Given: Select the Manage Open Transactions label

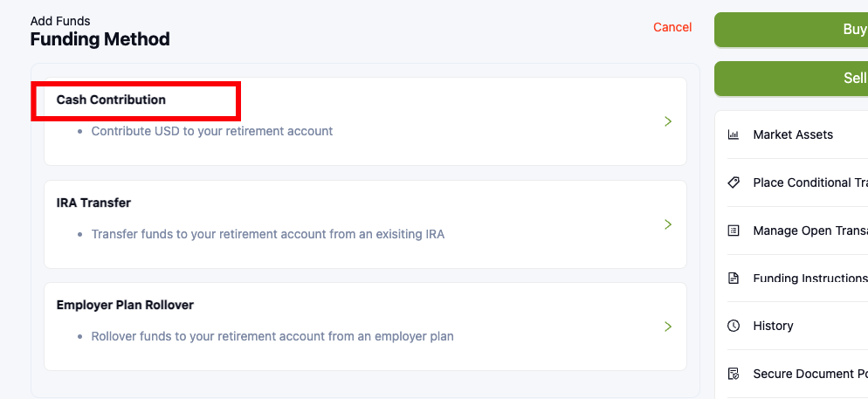Looking at the screenshot, I should (x=809, y=231).
